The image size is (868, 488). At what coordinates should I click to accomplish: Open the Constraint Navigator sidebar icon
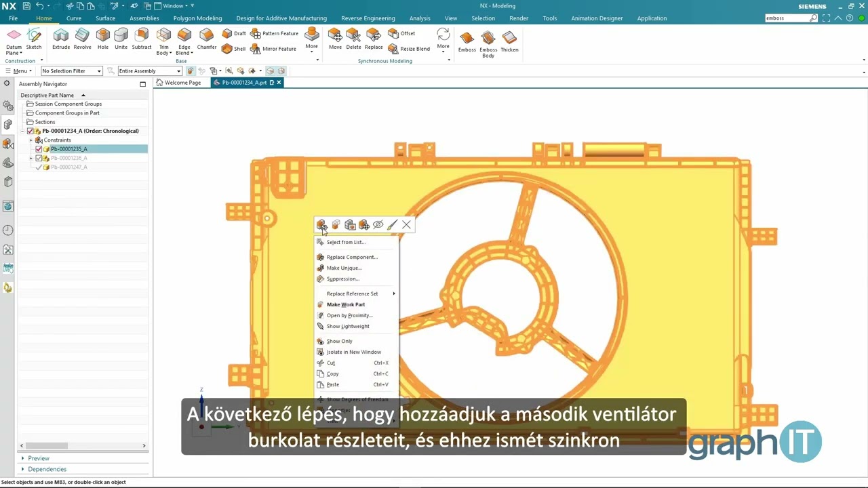tap(7, 144)
